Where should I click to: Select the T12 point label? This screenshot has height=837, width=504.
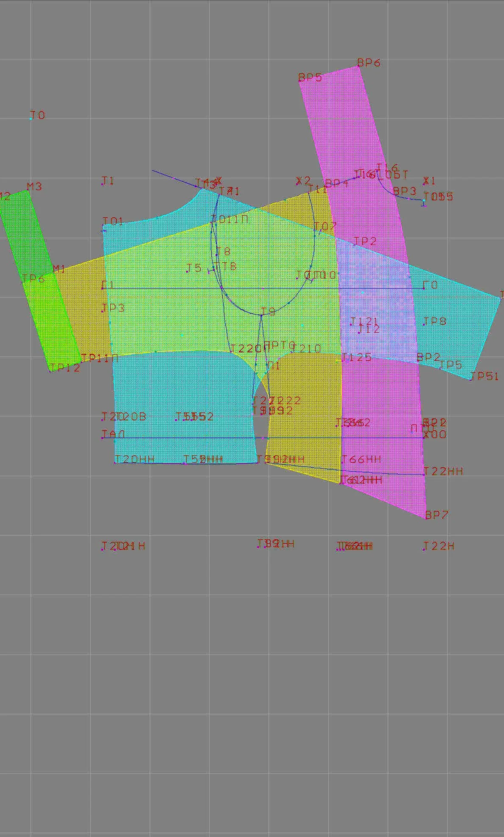point(369,329)
